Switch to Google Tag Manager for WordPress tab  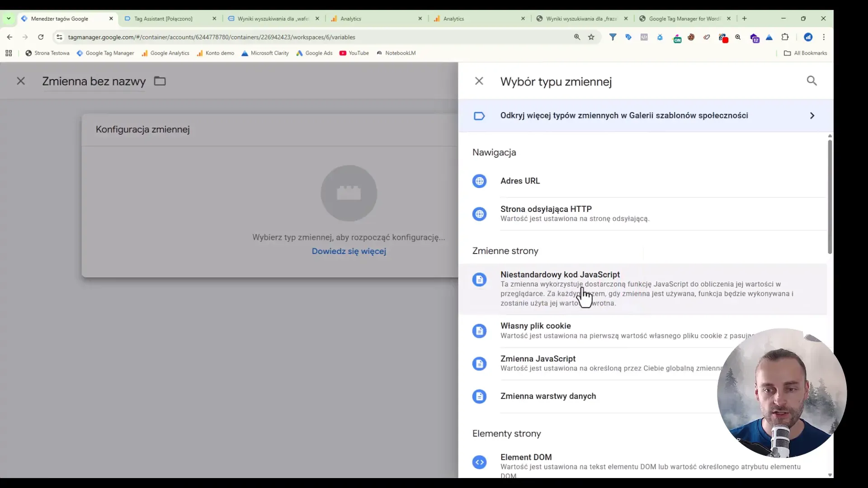pos(684,19)
